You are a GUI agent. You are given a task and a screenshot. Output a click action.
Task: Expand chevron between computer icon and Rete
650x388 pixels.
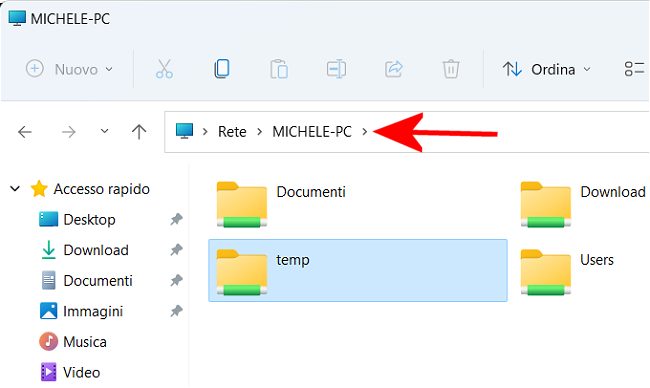(205, 132)
